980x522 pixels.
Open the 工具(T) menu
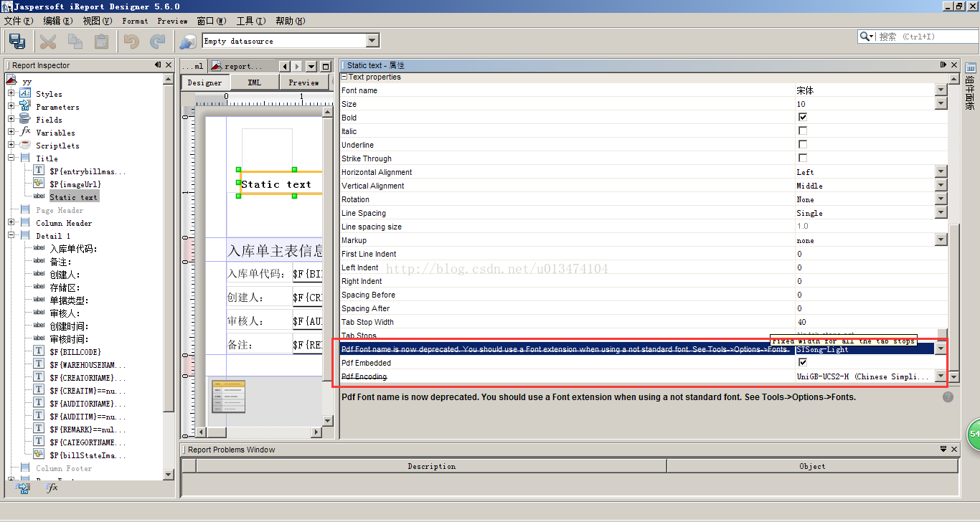pyautogui.click(x=251, y=21)
